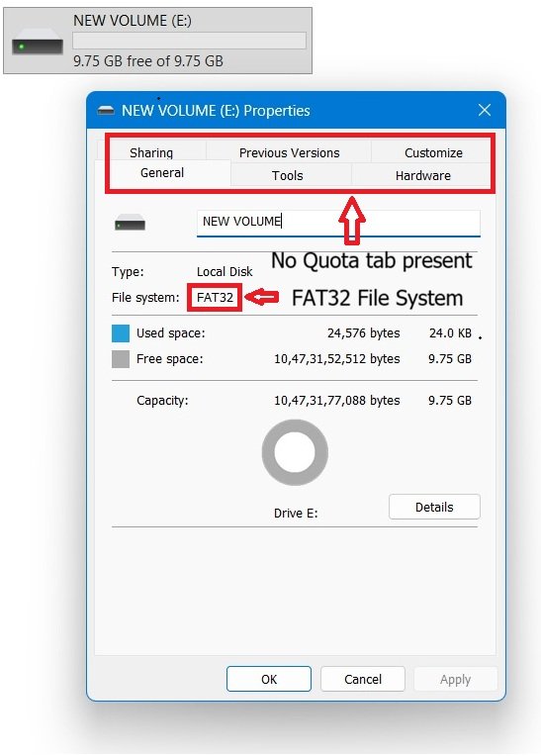The width and height of the screenshot is (541, 756).
Task: Click the volume label input field
Action: (338, 223)
